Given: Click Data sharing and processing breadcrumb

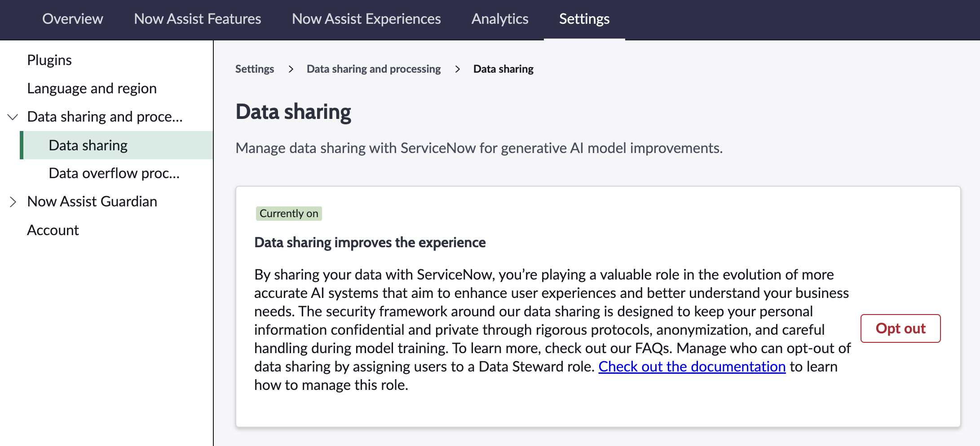Looking at the screenshot, I should (x=374, y=69).
